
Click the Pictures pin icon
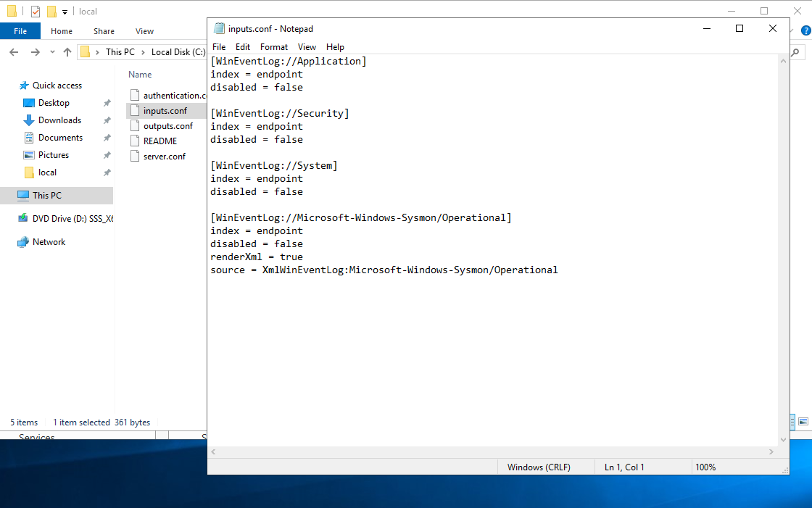click(107, 155)
